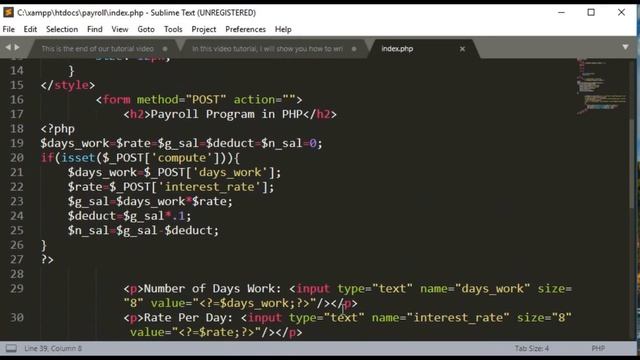The height and width of the screenshot is (360, 640).
Task: Click 'Number of Days Work:' text
Action: pyautogui.click(x=213, y=289)
